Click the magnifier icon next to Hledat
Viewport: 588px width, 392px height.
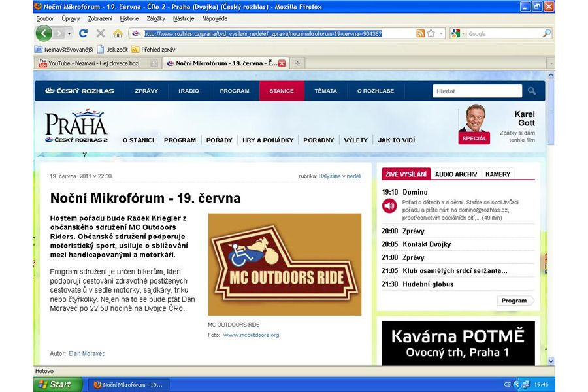532,91
